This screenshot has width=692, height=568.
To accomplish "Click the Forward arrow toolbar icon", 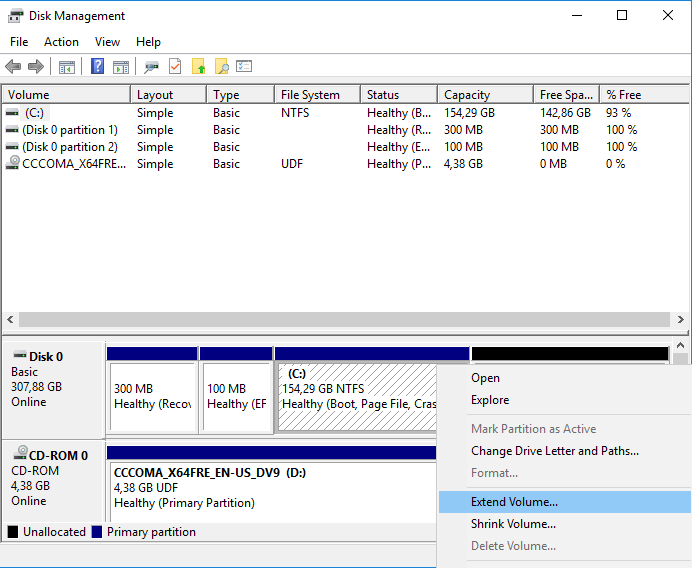I will coord(36,67).
